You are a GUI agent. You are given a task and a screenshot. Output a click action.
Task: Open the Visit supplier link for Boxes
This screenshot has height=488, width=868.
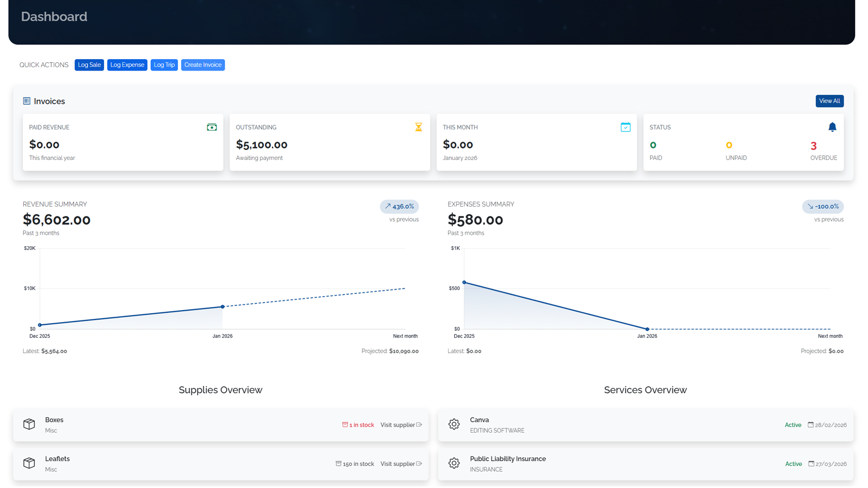click(x=398, y=425)
